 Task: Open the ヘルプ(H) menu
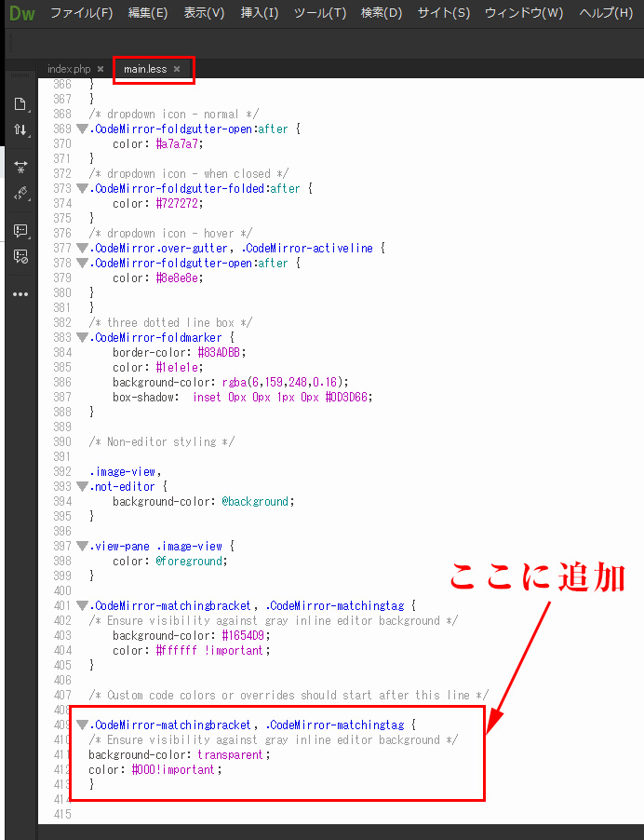tap(606, 13)
